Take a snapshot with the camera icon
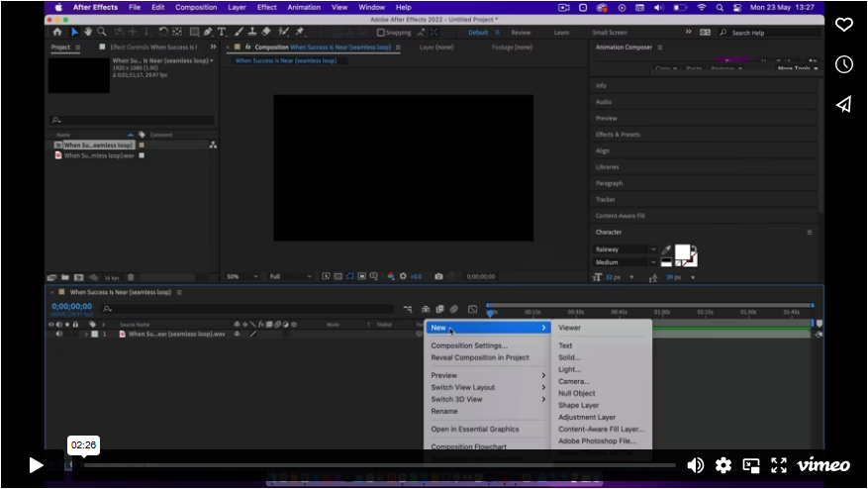Image resolution: width=868 pixels, height=489 pixels. pyautogui.click(x=438, y=276)
